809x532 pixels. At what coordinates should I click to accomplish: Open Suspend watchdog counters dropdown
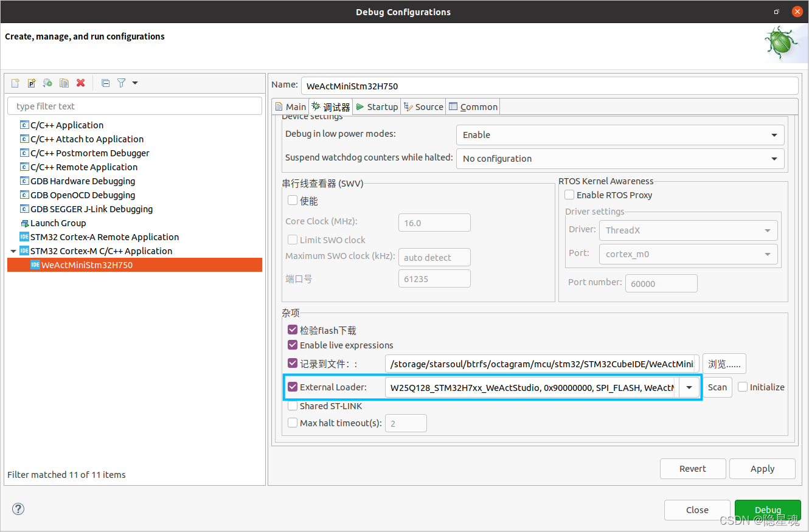[x=620, y=158]
